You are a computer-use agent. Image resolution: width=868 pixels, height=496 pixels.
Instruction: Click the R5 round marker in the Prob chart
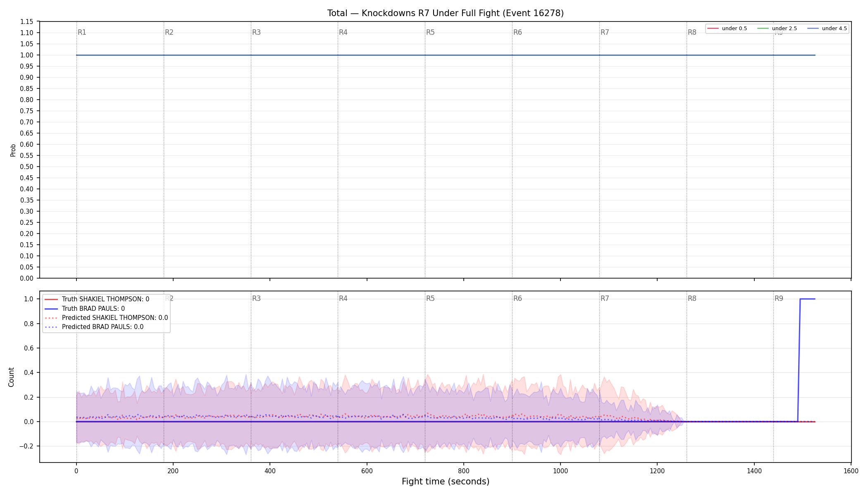coord(430,32)
